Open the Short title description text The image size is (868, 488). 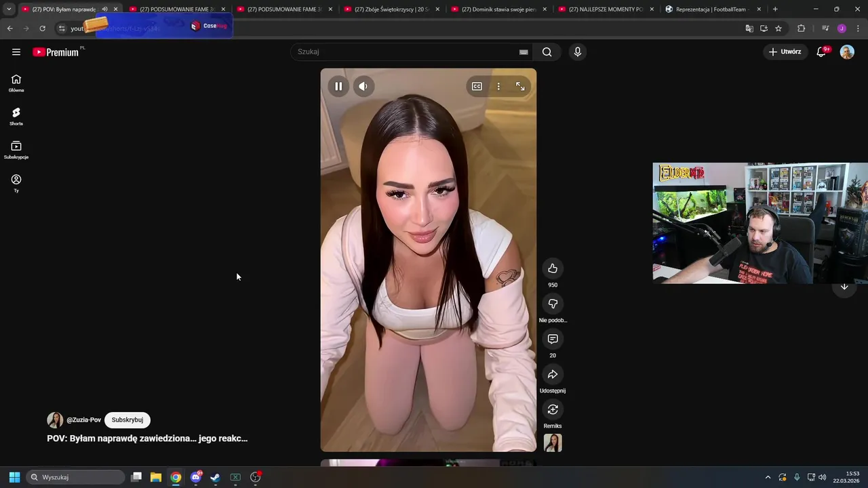click(147, 439)
